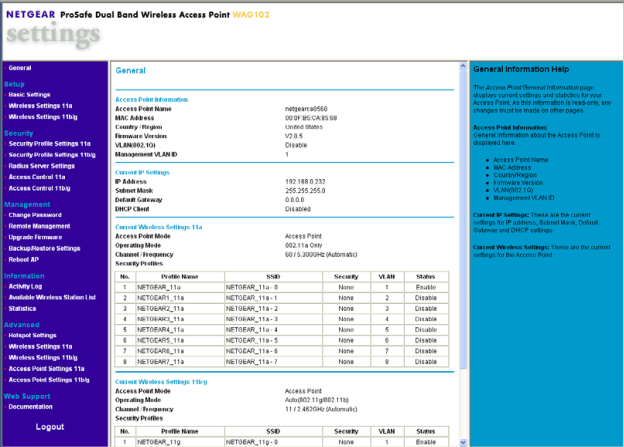Open Change Password page
This screenshot has height=447, width=624.
point(35,215)
